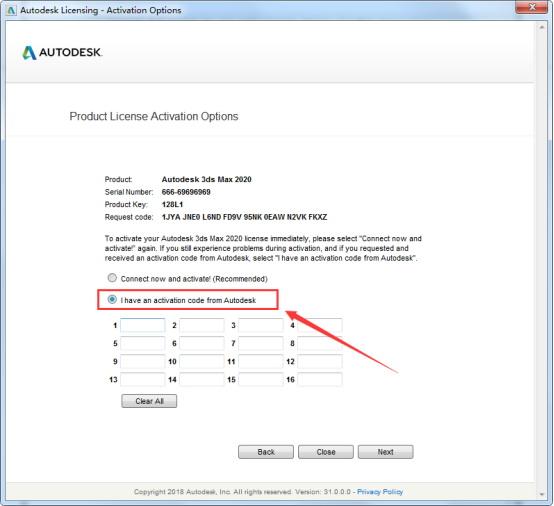
Task: Click the Autodesk logo in the header
Action: (62, 53)
